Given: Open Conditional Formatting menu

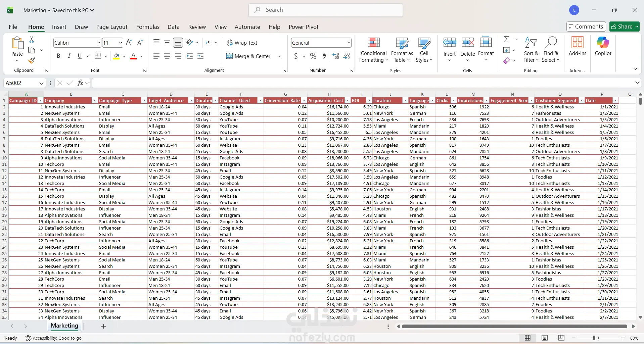Looking at the screenshot, I should coord(373,50).
